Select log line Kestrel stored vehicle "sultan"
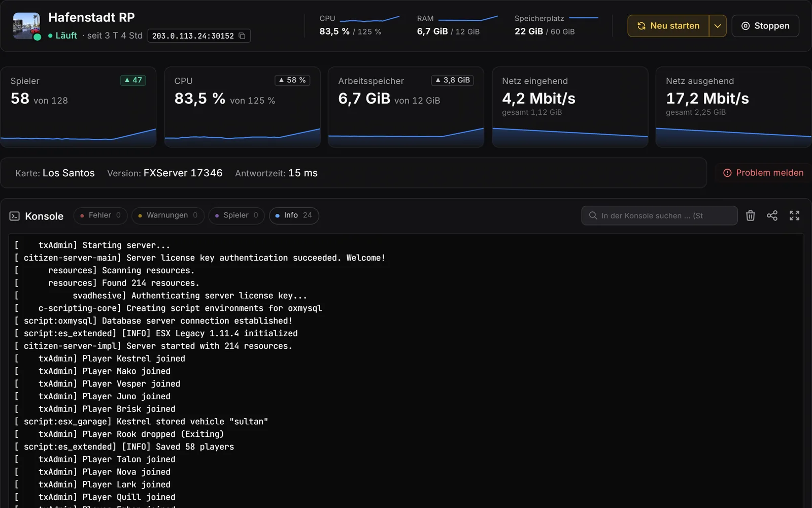This screenshot has width=812, height=508. tap(141, 422)
